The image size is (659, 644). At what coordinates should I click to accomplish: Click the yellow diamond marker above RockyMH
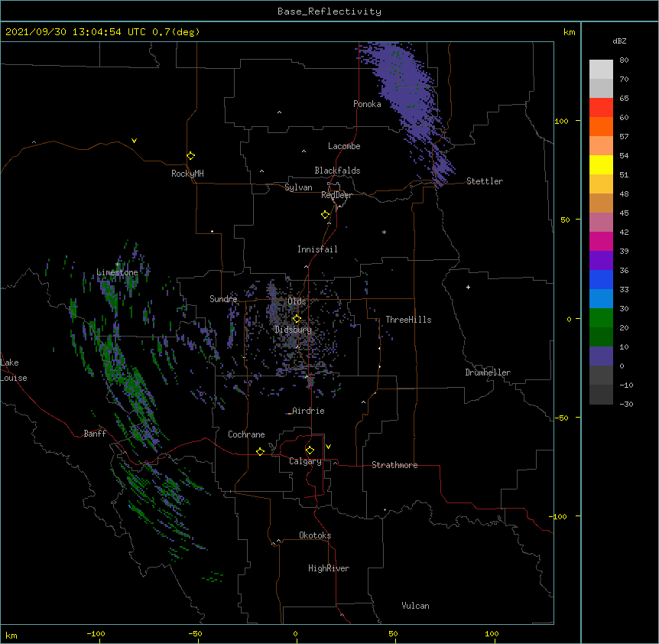[x=191, y=156]
